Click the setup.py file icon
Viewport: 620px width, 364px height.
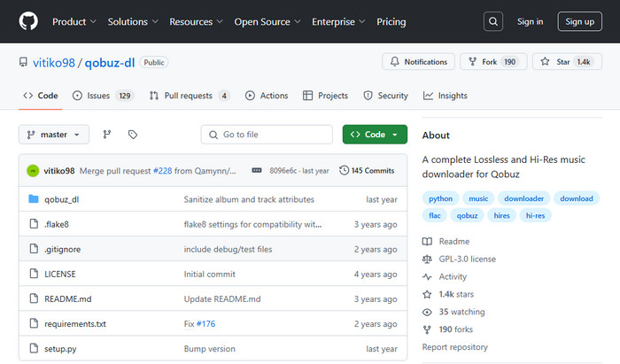(34, 348)
